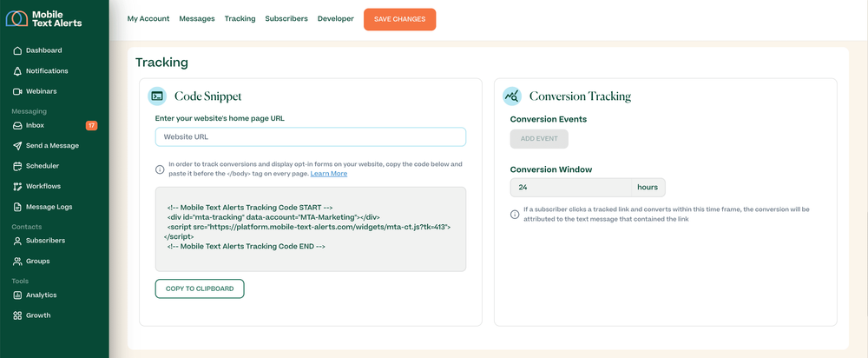
Task: Click the Inbox unread badge 17
Action: pos(91,126)
